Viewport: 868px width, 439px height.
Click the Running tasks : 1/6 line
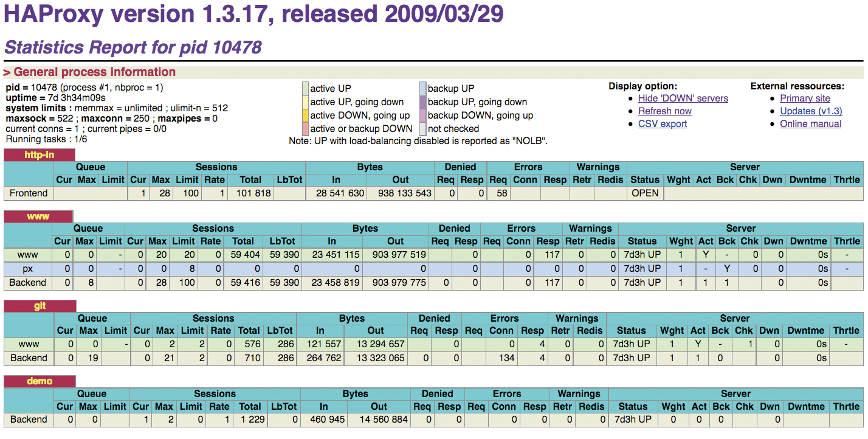coord(46,139)
